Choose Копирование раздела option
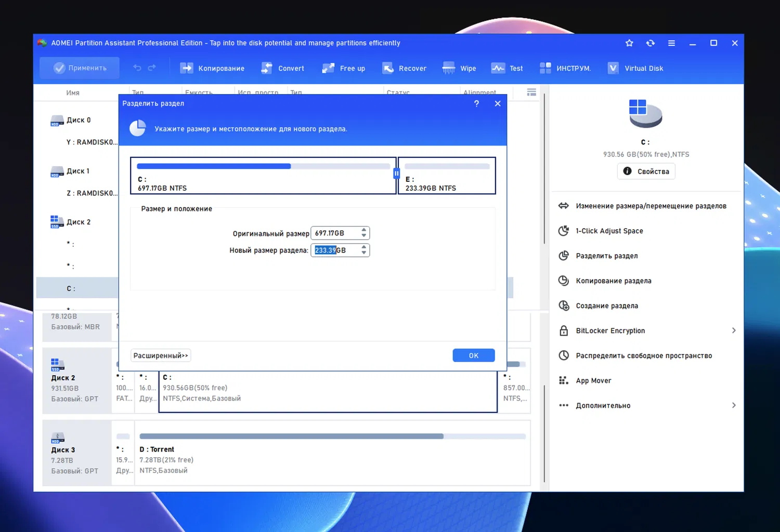 click(x=614, y=281)
